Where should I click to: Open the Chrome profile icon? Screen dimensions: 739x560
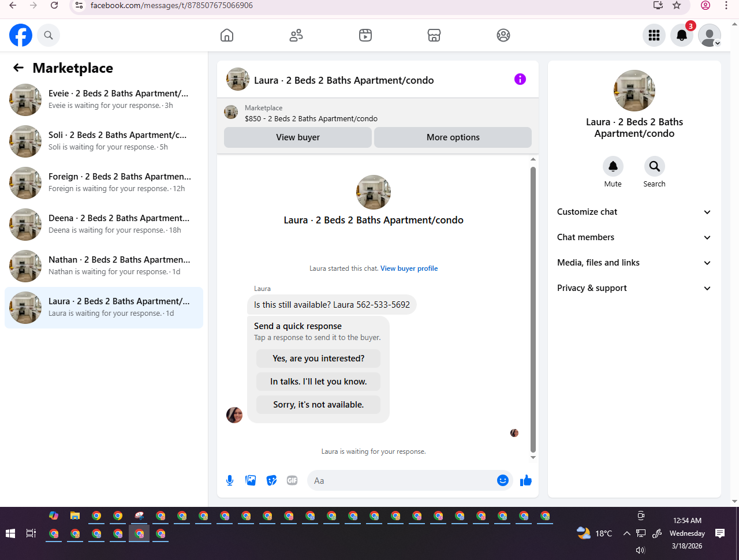(x=706, y=5)
